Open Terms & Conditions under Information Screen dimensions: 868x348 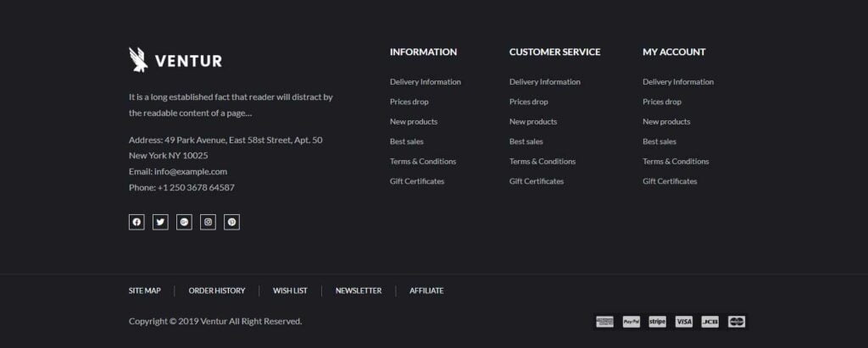[x=423, y=162]
